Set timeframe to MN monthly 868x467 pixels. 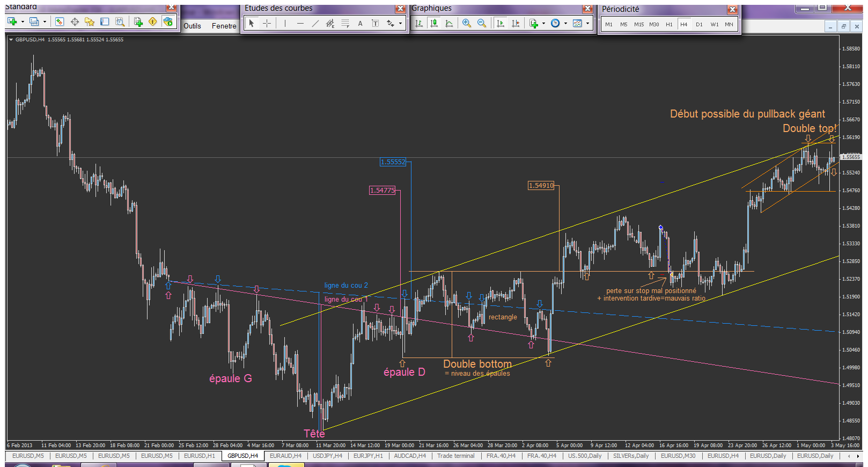[729, 24]
